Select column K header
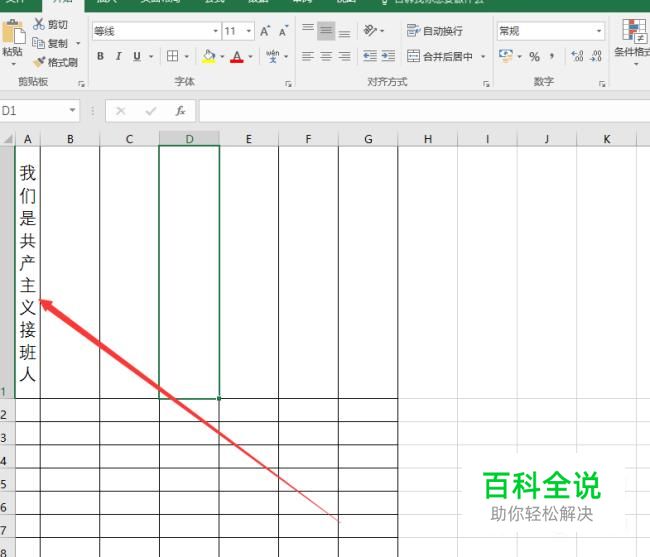 click(x=606, y=139)
